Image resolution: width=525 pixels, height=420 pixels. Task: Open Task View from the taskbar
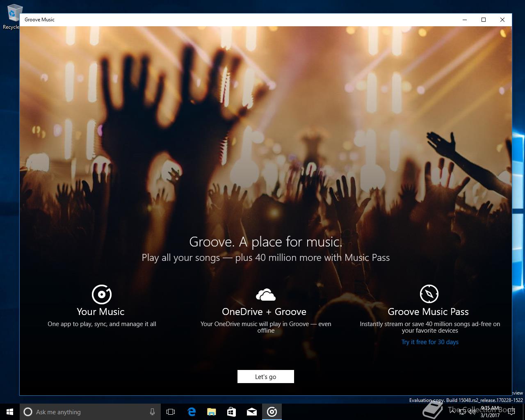171,412
